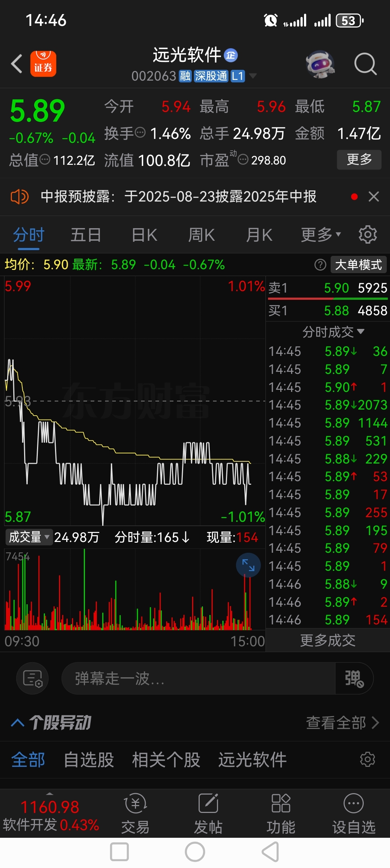Tap the blue 企 badge beside 远光软件
Screen dimensions: 390x868
coord(231,55)
